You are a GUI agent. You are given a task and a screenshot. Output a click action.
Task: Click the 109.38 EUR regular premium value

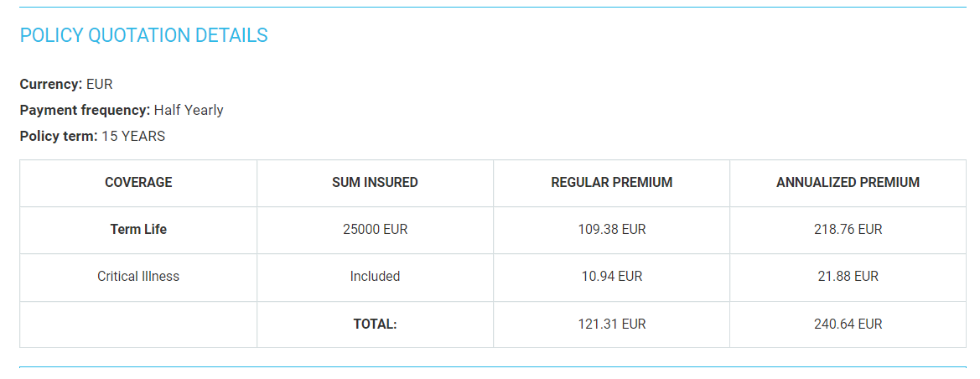click(611, 229)
